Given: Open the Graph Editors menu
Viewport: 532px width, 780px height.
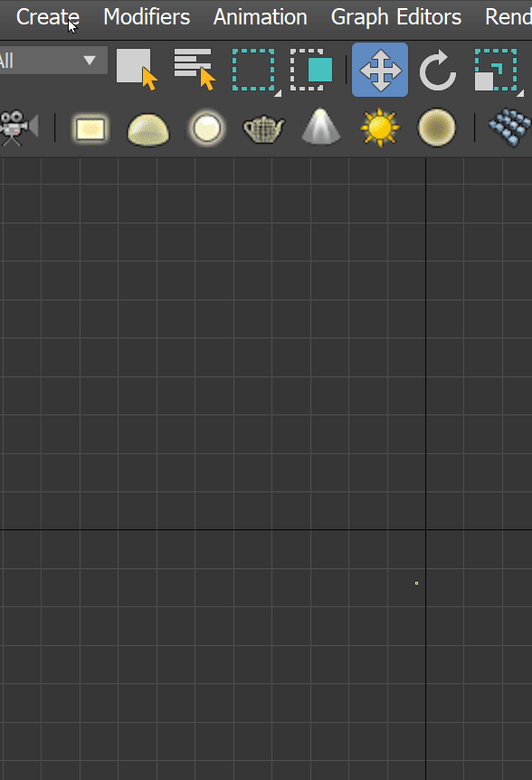Looking at the screenshot, I should click(396, 17).
